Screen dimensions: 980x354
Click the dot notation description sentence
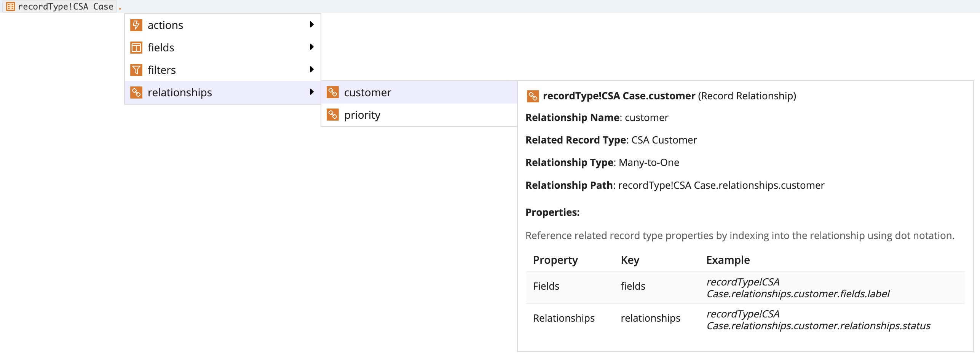coord(740,236)
